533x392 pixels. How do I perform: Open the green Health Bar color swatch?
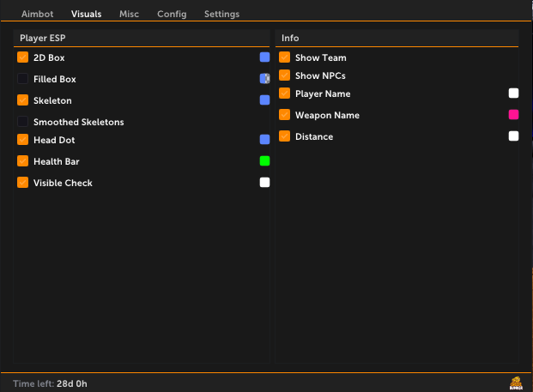265,160
